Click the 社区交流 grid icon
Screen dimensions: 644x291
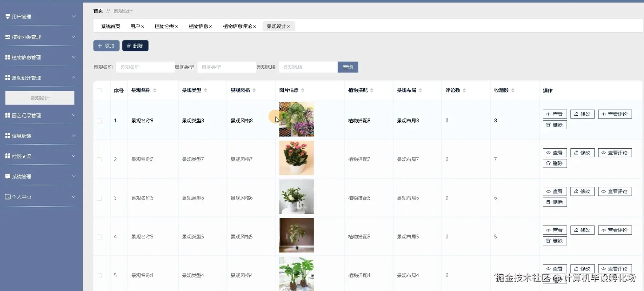pyautogui.click(x=8, y=156)
